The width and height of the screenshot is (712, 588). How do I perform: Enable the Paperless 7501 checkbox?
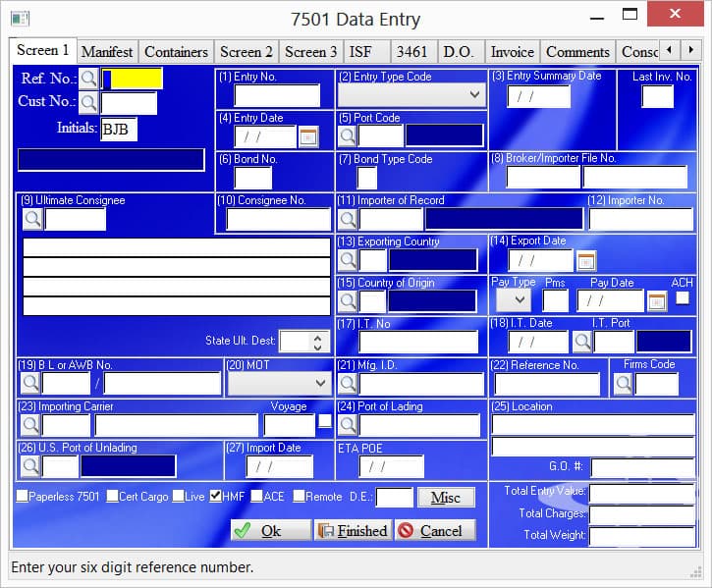[x=23, y=497]
